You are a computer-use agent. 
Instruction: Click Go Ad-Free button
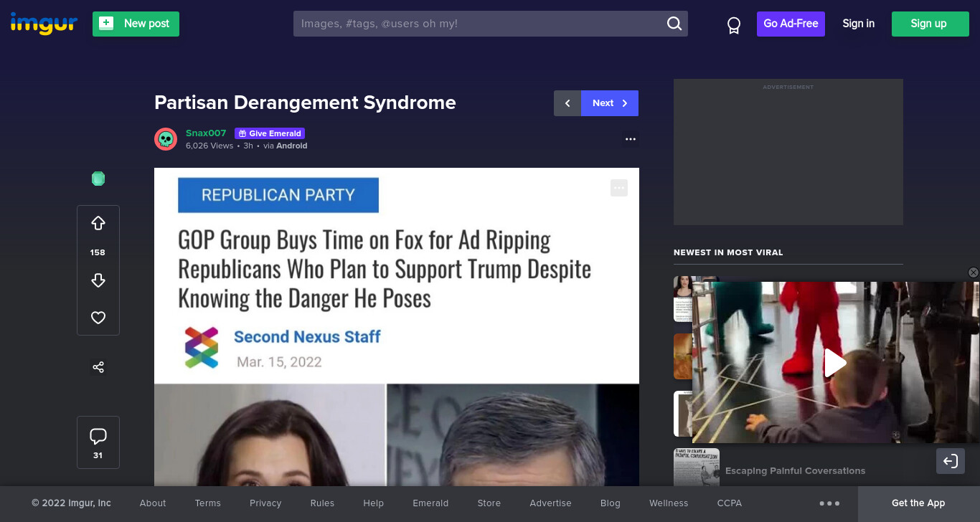pyautogui.click(x=791, y=24)
